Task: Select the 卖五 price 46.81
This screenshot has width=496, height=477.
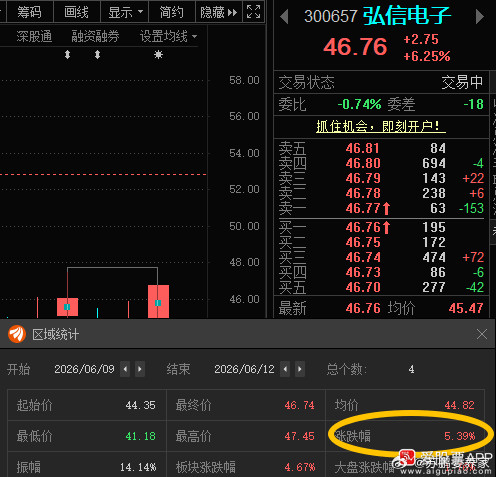Action: point(363,148)
